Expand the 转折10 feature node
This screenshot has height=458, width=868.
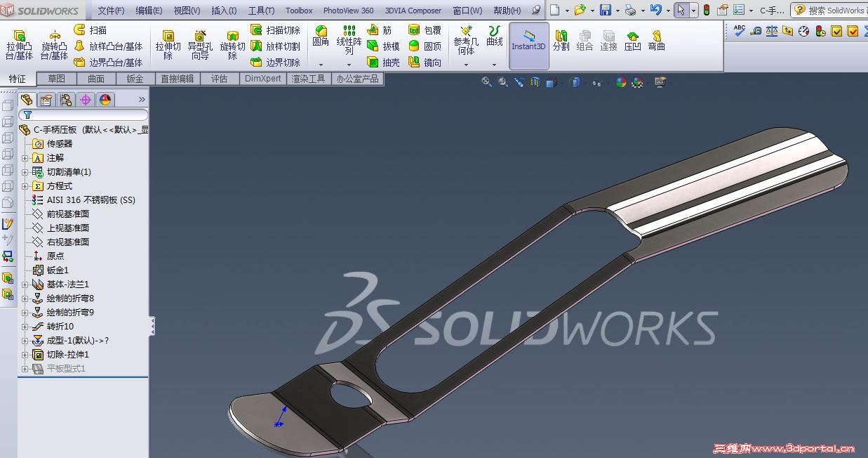tap(25, 327)
